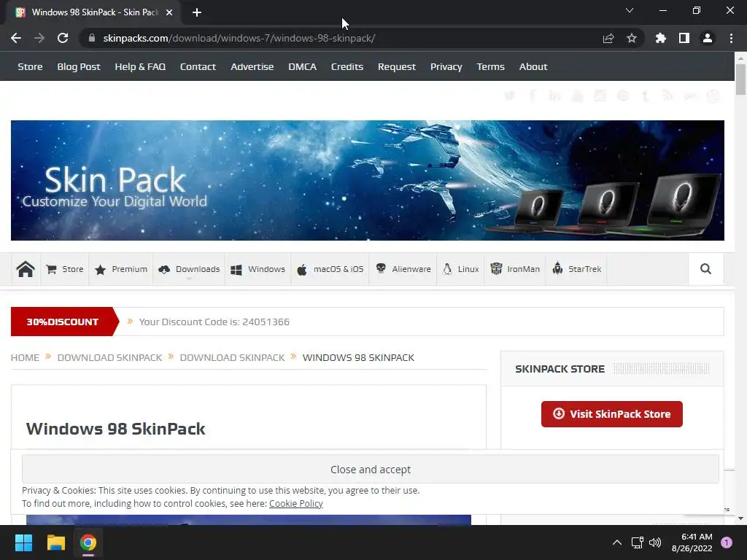747x560 pixels.
Task: Expand the Downloads navigation menu
Action: [x=189, y=269]
